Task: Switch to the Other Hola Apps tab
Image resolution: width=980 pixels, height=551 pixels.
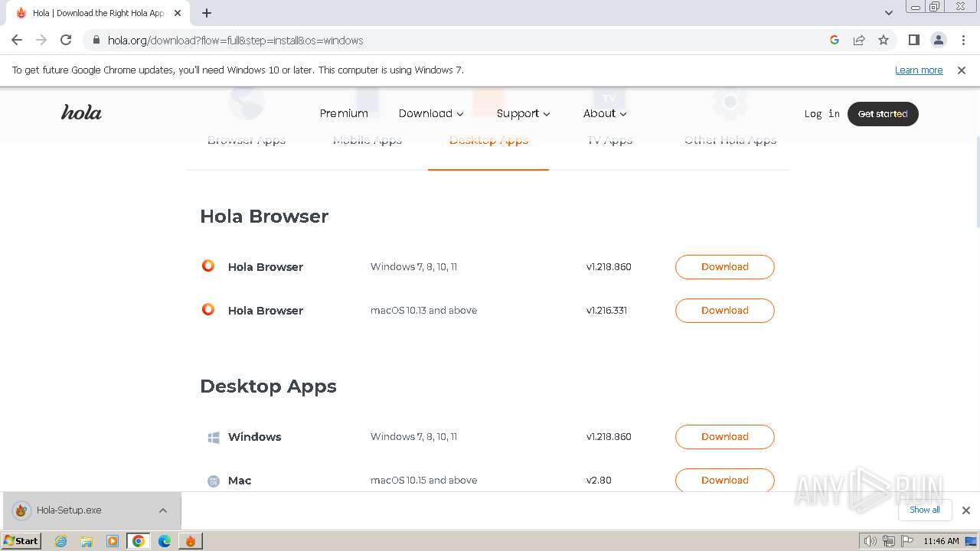Action: [730, 140]
